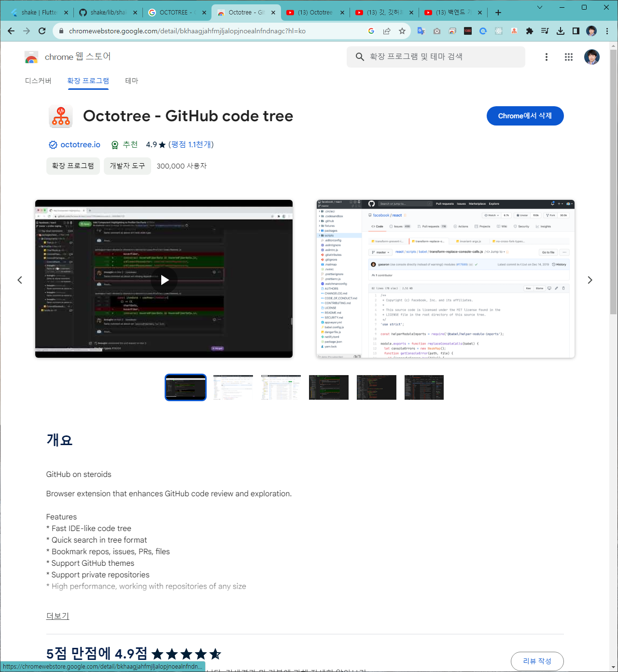Screen dimensions: 618x672
Task: Open ratings link 평점 1.1천개
Action: point(191,144)
